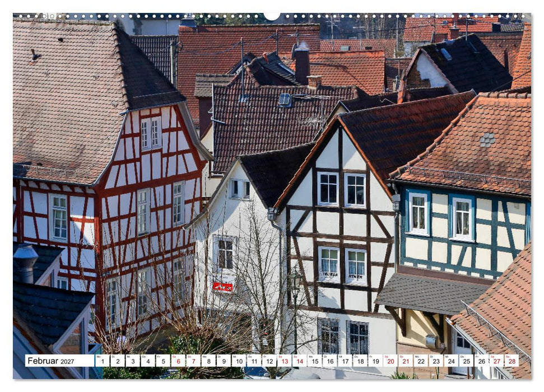
Task: Pick day 9 (Di) in the calendar
Action: 224,361
